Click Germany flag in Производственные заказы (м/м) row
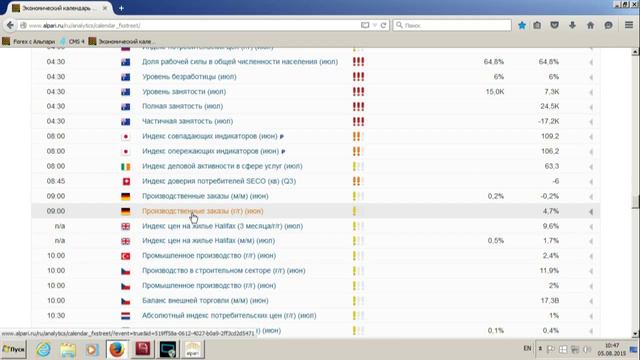This screenshot has width=640, height=360. tap(126, 197)
